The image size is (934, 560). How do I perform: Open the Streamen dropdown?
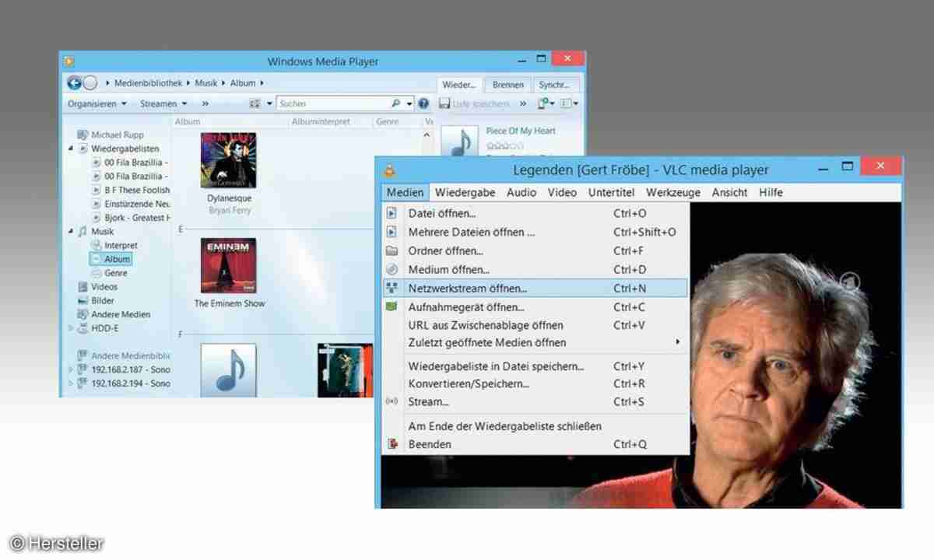(163, 103)
